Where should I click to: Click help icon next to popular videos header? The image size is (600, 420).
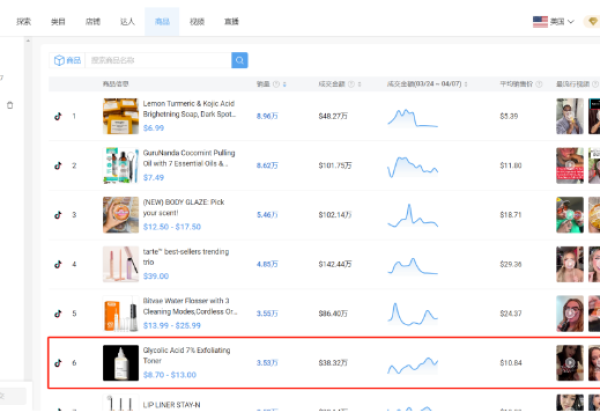pyautogui.click(x=595, y=84)
